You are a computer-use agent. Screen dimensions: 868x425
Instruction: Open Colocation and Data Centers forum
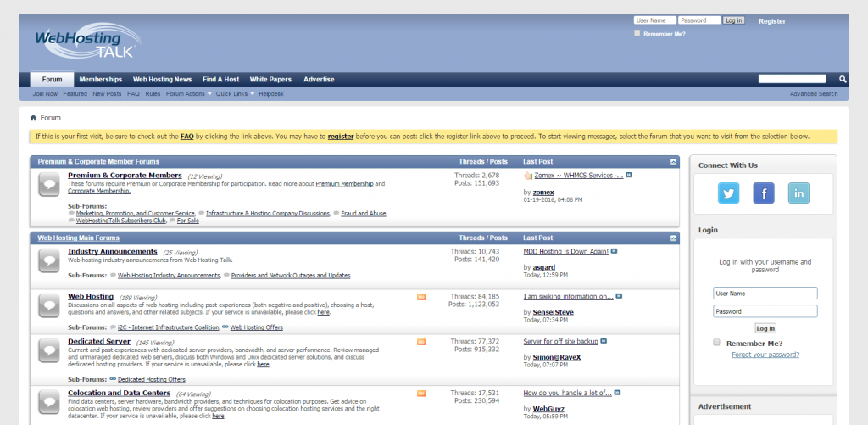coord(119,393)
